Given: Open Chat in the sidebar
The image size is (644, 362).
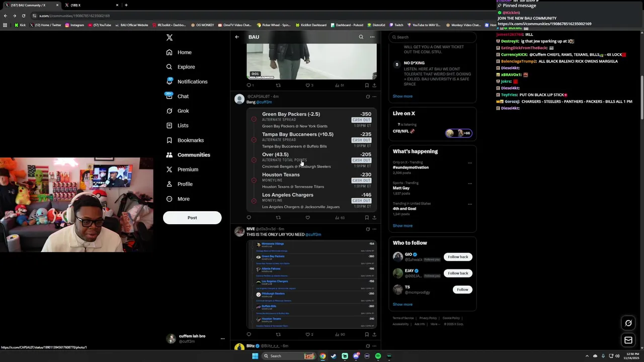Looking at the screenshot, I should (x=178, y=96).
